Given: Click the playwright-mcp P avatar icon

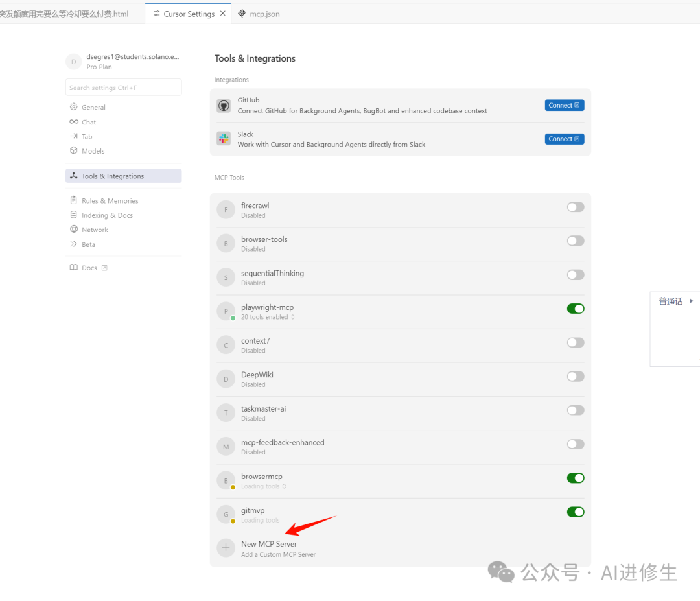Looking at the screenshot, I should [226, 311].
